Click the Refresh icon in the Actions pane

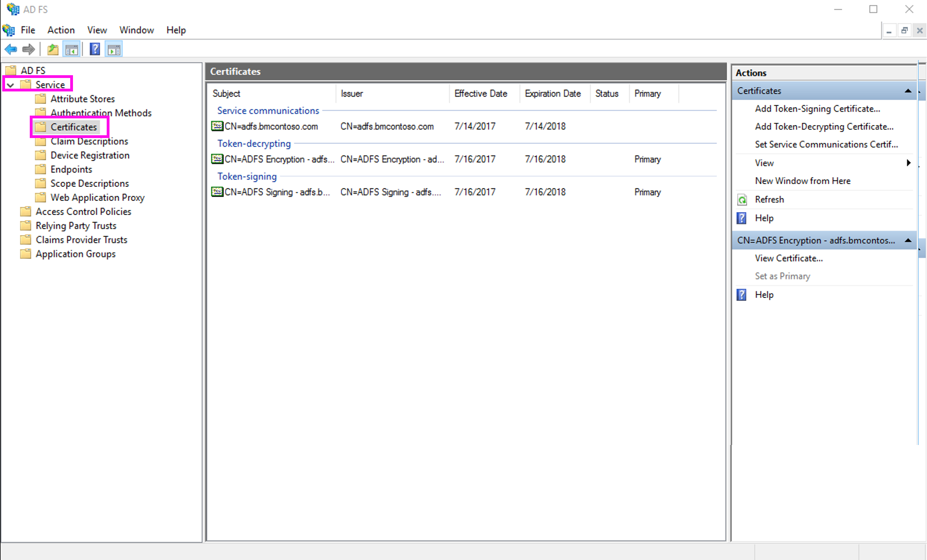(x=742, y=199)
